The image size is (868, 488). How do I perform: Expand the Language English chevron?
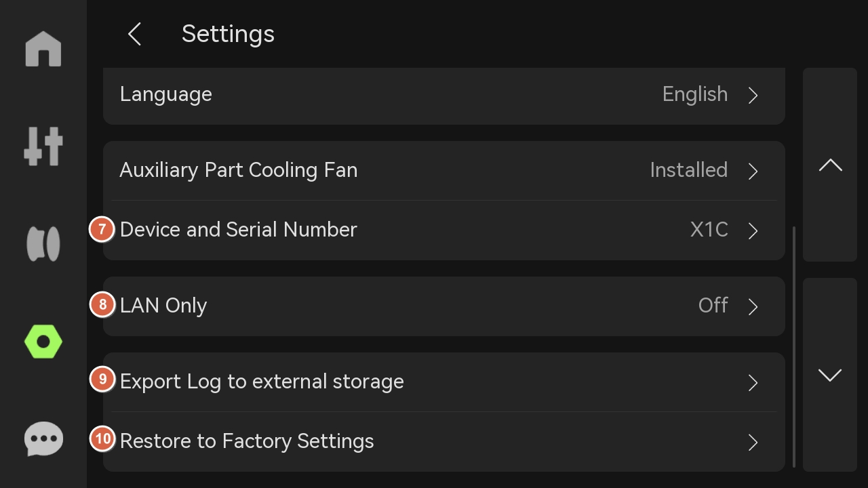tap(753, 95)
